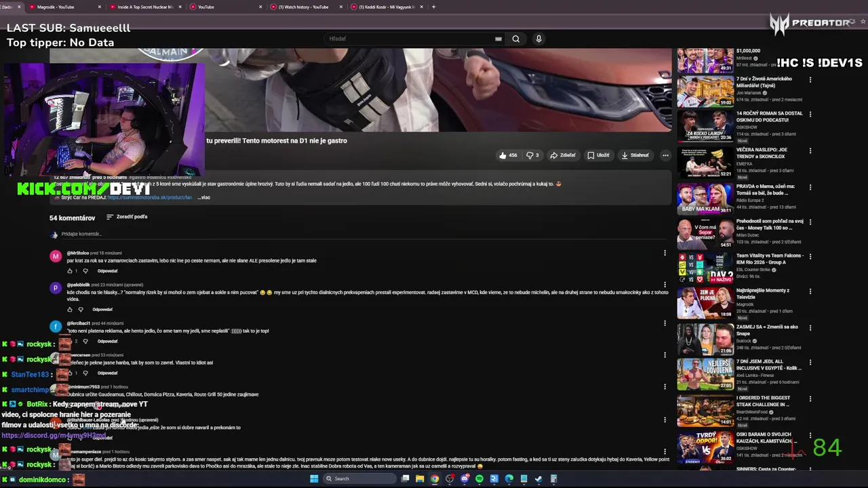Open Najtrápnejšie Momenty z Televízie video

coord(705,303)
